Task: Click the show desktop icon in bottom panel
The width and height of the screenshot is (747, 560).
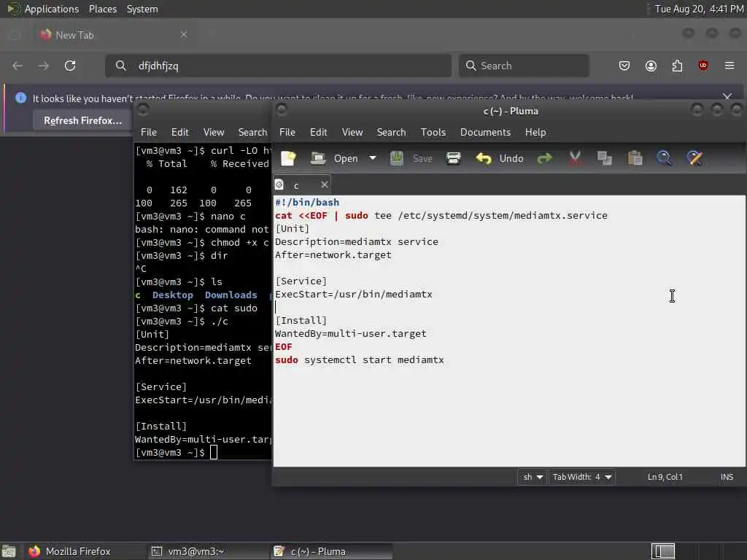Action: (9, 551)
